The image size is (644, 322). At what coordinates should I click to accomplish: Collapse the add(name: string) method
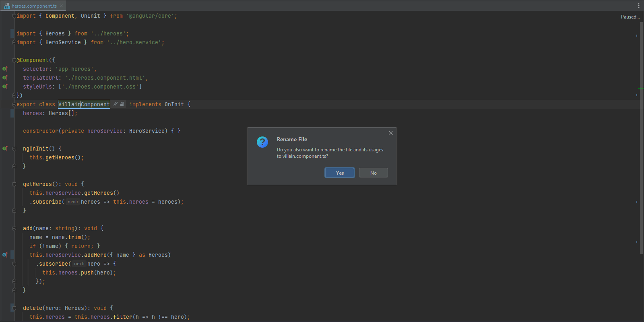(x=14, y=228)
